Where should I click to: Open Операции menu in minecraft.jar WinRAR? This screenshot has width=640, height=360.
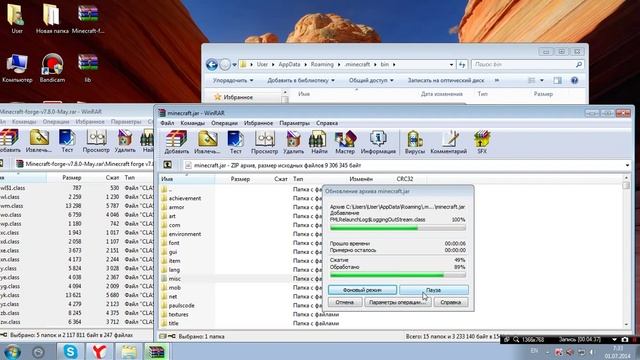(x=224, y=123)
